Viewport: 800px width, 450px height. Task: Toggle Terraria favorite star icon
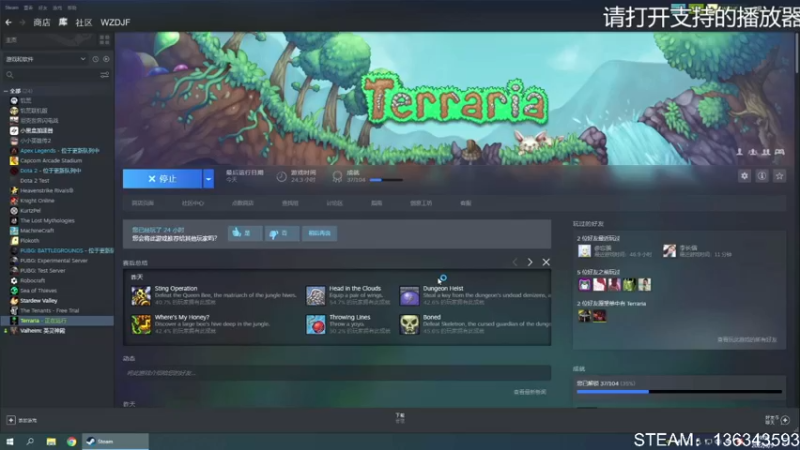(x=779, y=176)
